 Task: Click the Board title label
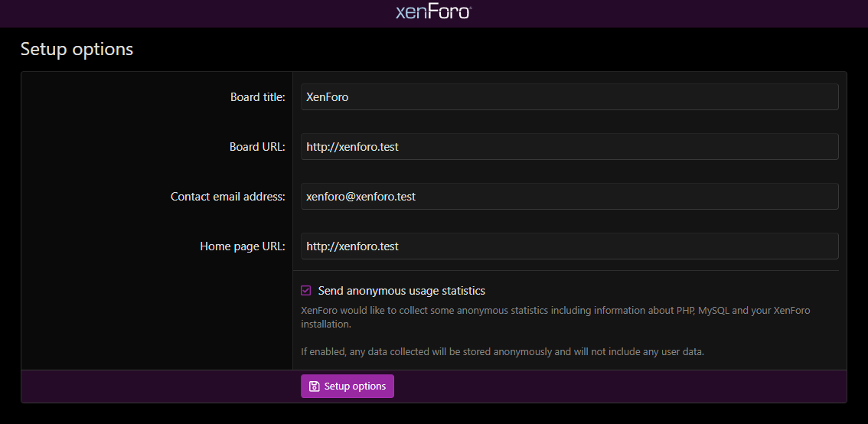click(x=257, y=97)
